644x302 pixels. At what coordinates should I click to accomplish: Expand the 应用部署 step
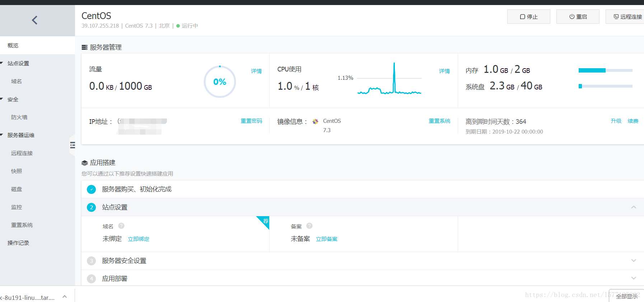pyautogui.click(x=634, y=278)
